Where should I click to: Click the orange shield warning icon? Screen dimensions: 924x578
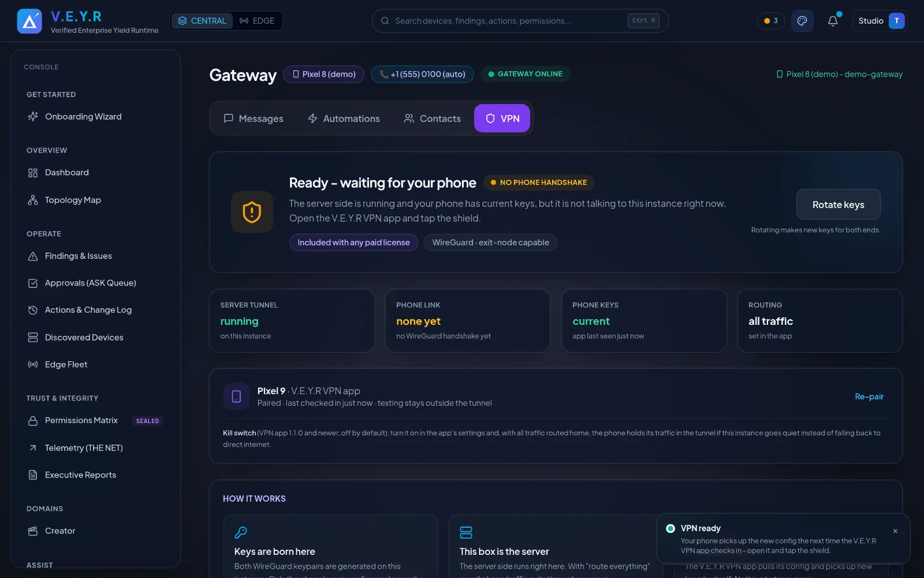point(252,212)
